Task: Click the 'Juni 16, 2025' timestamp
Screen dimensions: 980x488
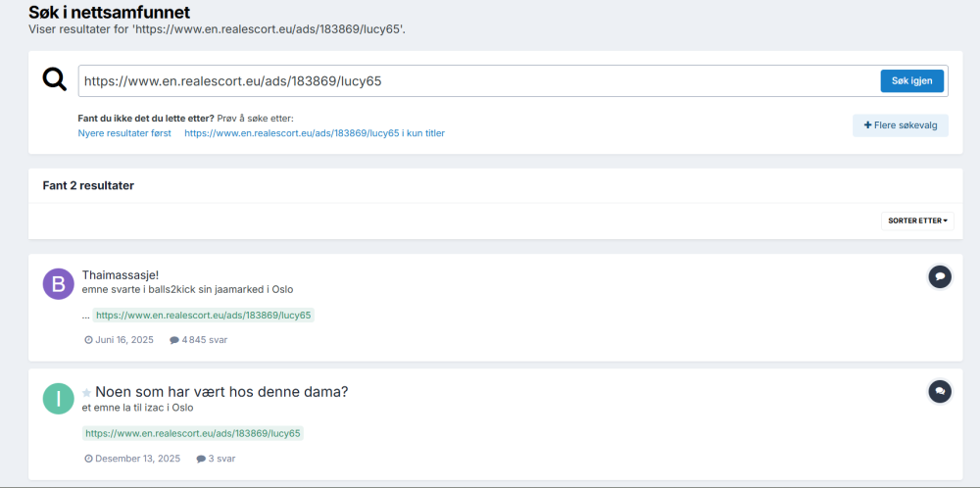Action: pos(124,340)
